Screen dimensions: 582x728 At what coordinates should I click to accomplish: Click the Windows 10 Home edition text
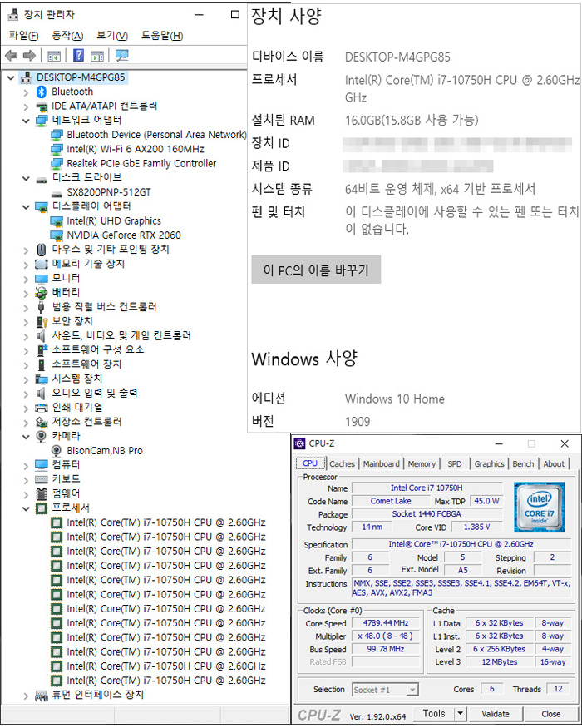pyautogui.click(x=394, y=399)
